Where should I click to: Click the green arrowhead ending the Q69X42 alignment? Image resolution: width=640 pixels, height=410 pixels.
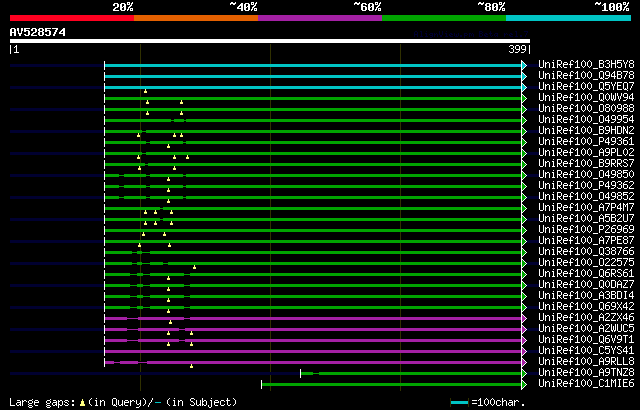[x=524, y=308]
